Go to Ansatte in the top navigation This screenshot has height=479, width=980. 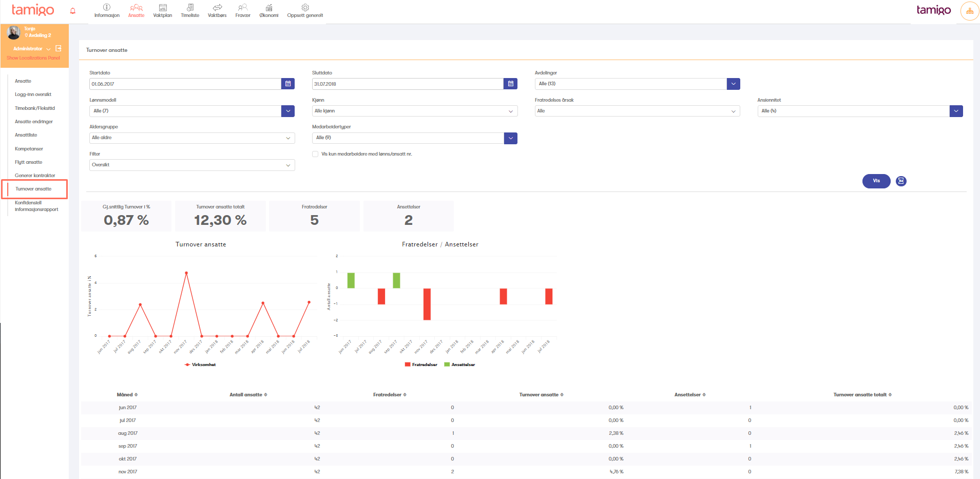click(137, 10)
